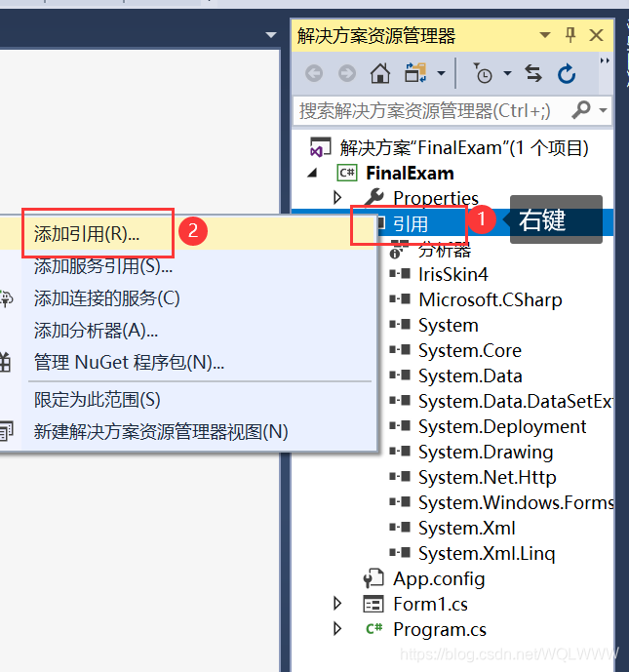
Task: Select the Microsoft.CSharp reference
Action: [x=491, y=300]
